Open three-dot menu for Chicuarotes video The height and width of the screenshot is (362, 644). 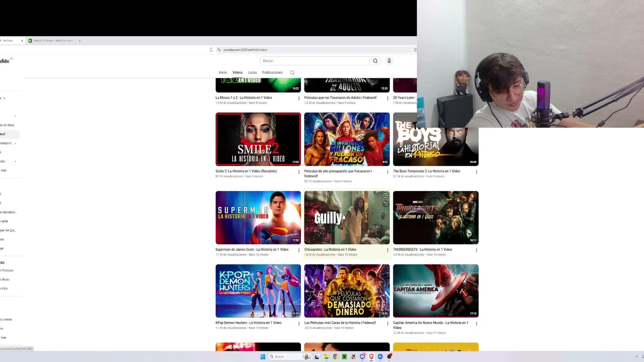pos(387,250)
